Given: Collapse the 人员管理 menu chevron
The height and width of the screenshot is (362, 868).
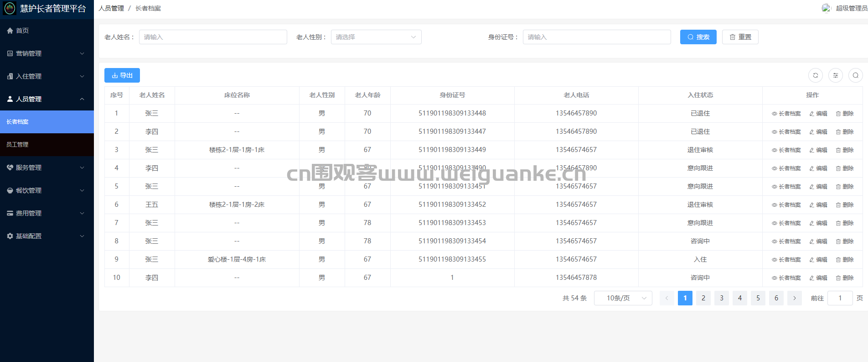Looking at the screenshot, I should coord(82,99).
